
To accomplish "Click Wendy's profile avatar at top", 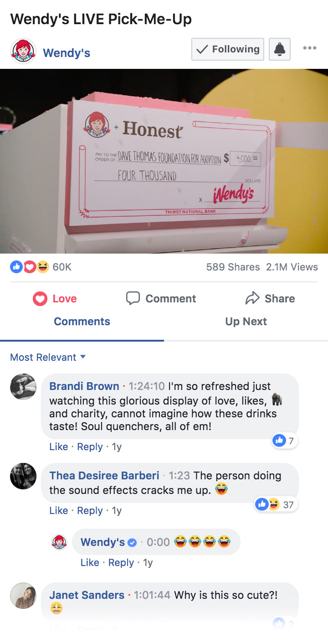I will pyautogui.click(x=23, y=51).
